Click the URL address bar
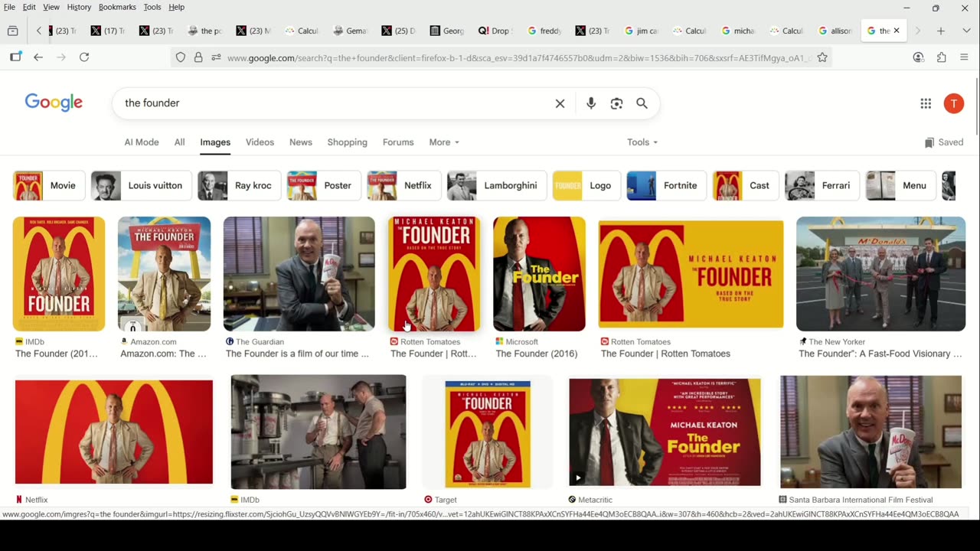 click(519, 57)
